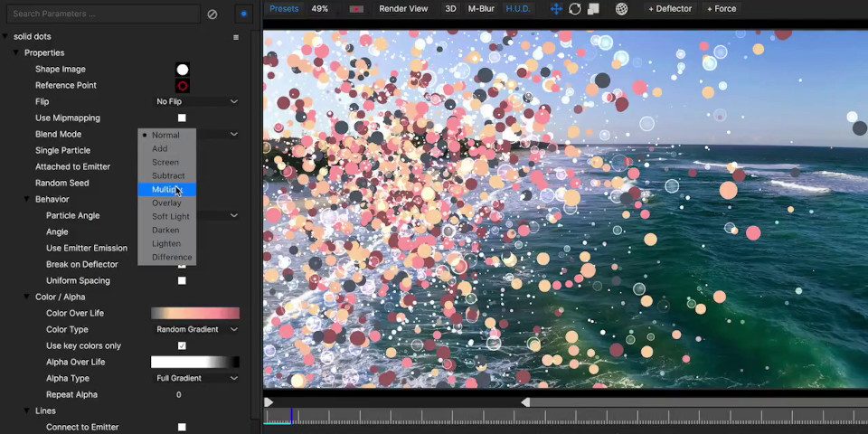Open the Color Type Random Gradient dropdown
The height and width of the screenshot is (434, 868).
click(x=196, y=329)
